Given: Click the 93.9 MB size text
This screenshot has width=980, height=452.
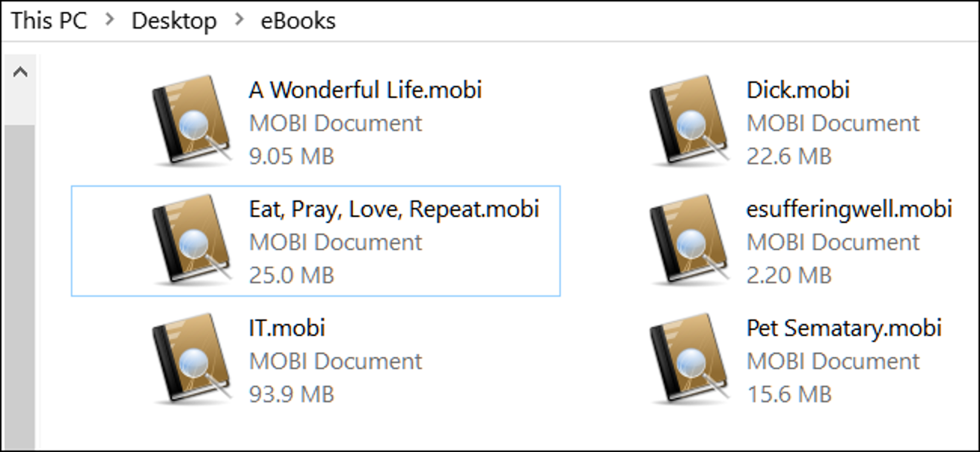Looking at the screenshot, I should pos(291,393).
